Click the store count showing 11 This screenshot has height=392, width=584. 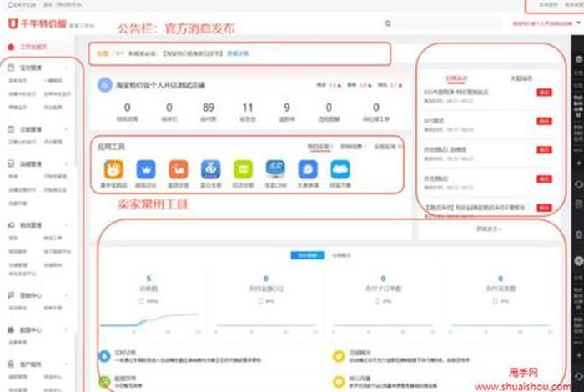click(248, 108)
